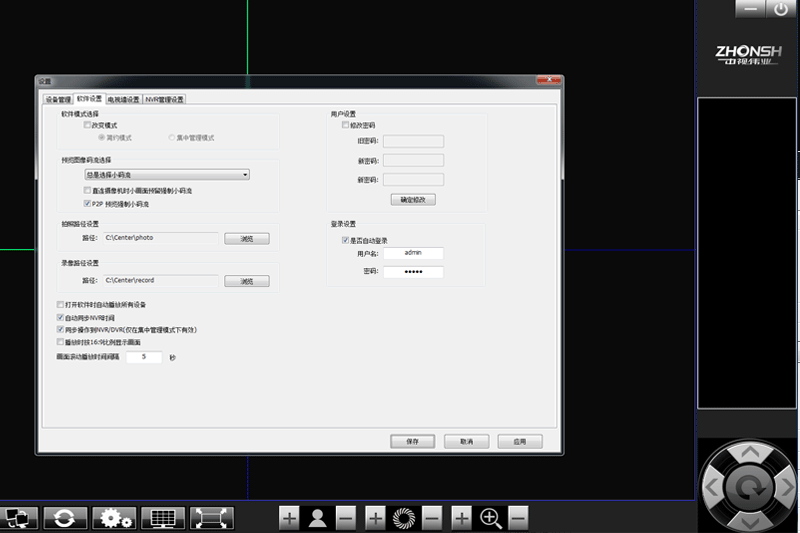
Task: Open settings via the double gears icon
Action: (x=114, y=518)
